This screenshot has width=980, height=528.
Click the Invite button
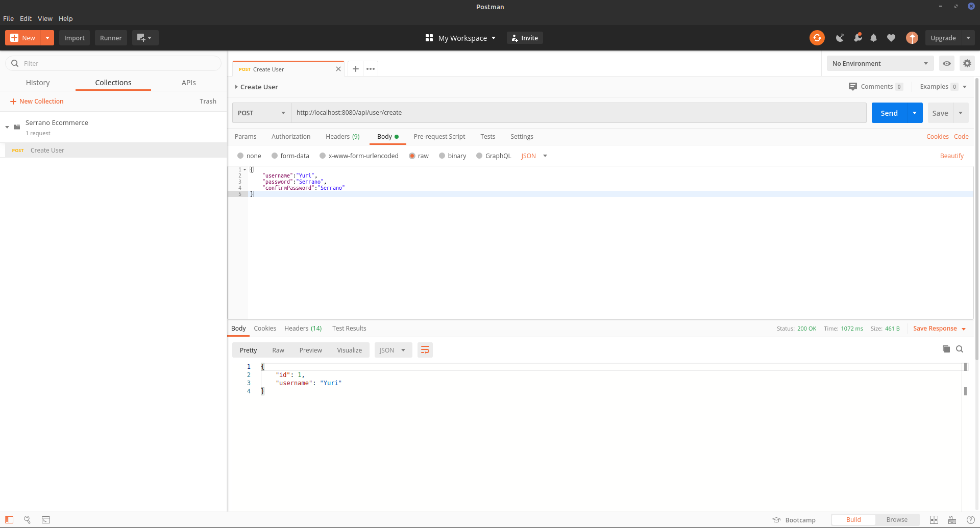tap(525, 38)
